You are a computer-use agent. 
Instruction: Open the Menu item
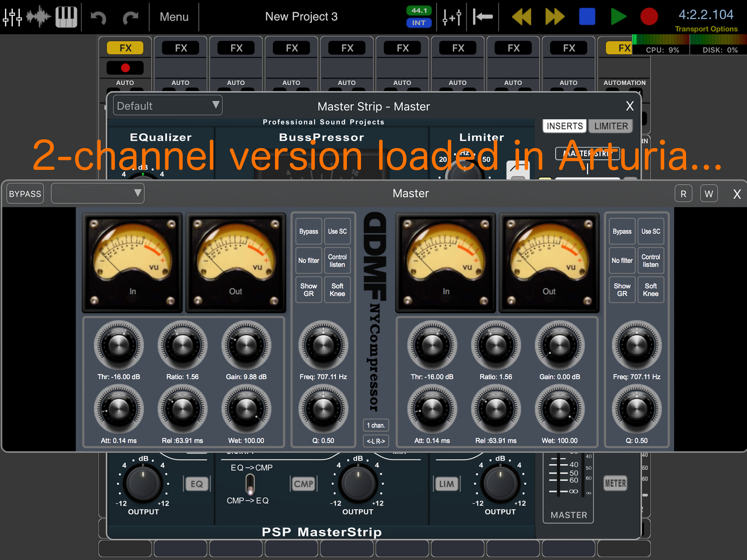(x=174, y=17)
